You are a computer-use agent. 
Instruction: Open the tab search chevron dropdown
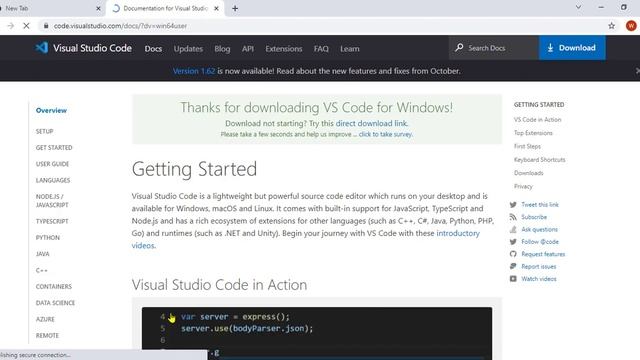click(x=578, y=7)
